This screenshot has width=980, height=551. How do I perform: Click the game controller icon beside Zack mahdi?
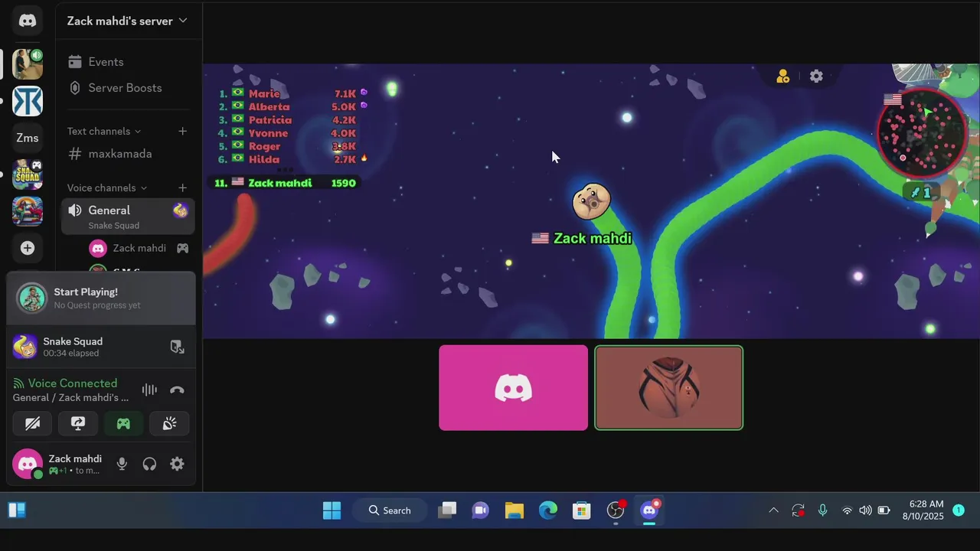pyautogui.click(x=182, y=248)
